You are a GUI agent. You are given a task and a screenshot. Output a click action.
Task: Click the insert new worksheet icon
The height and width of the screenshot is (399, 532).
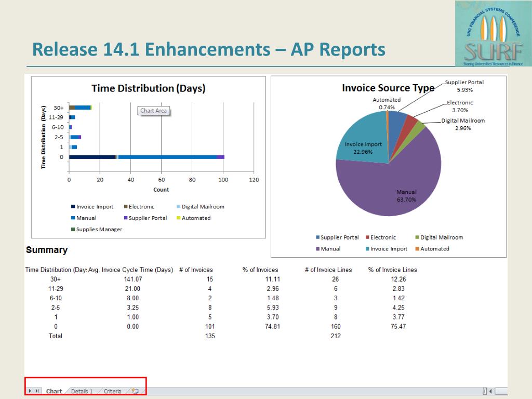click(135, 391)
